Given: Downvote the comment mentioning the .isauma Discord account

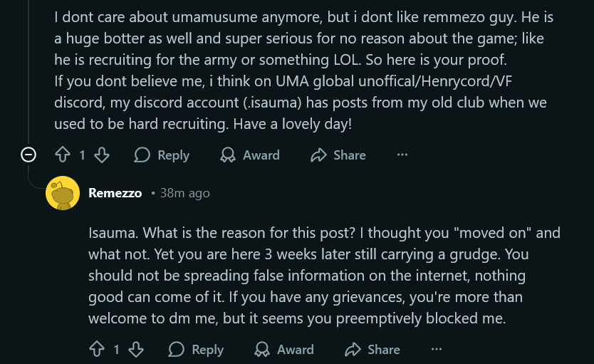Looking at the screenshot, I should pyautogui.click(x=102, y=155).
